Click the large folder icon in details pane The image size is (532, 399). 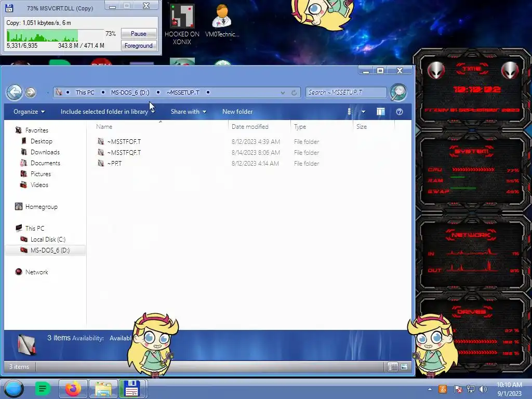coord(26,344)
